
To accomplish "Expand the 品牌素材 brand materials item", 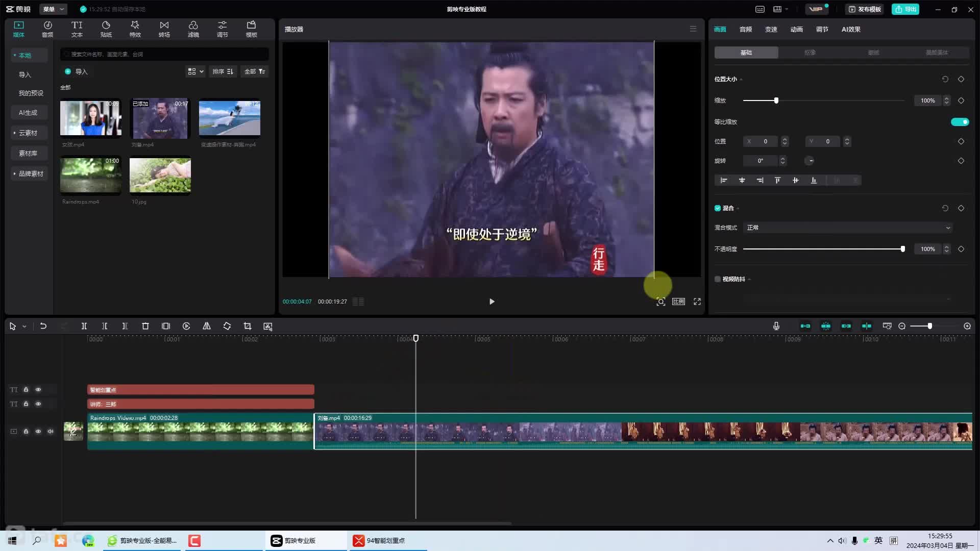I will pos(30,174).
